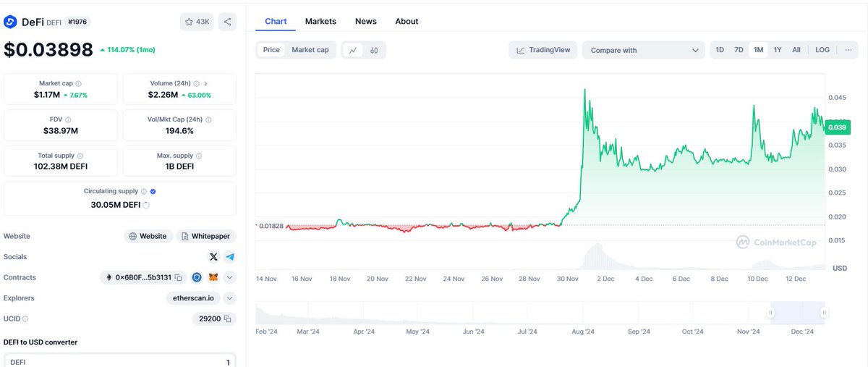Screen dimensions: 868x367
Task: Open the FDV info icon
Action: [x=68, y=120]
